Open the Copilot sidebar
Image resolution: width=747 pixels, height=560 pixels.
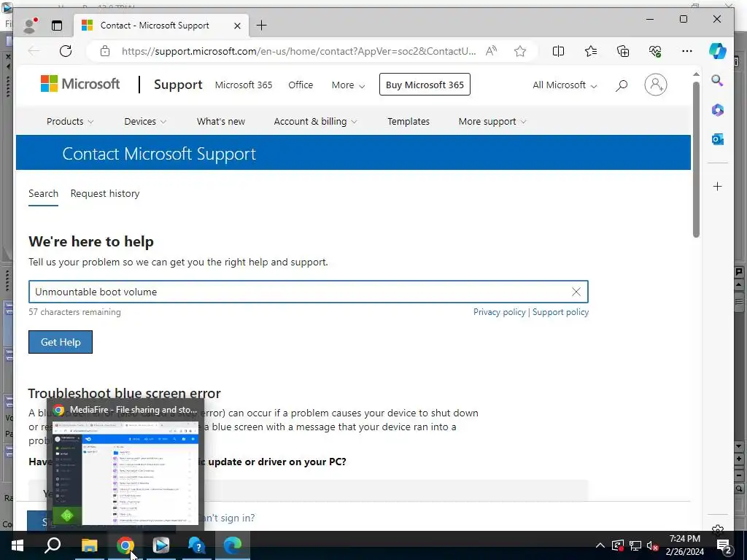tap(718, 51)
